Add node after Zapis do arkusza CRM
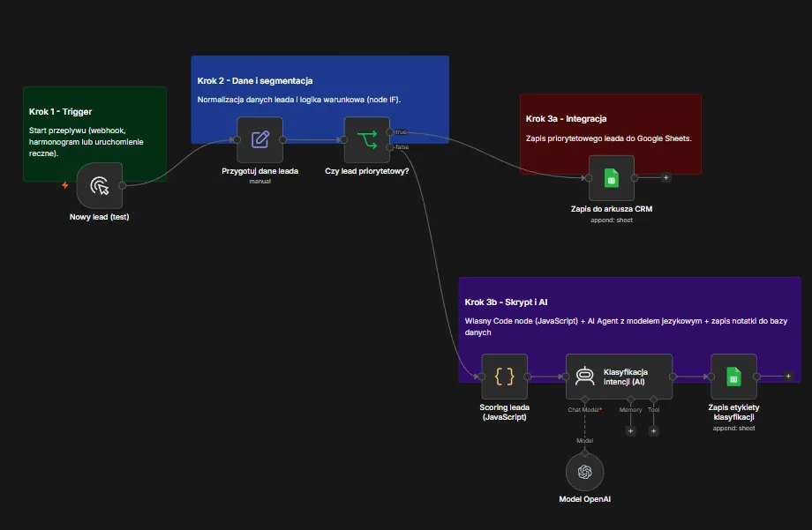This screenshot has width=812, height=530. point(666,177)
